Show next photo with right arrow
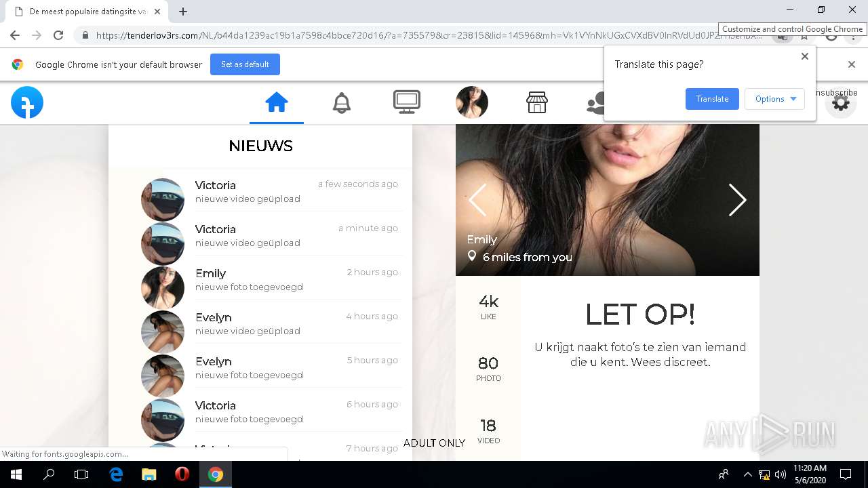The image size is (868, 488). [x=737, y=200]
